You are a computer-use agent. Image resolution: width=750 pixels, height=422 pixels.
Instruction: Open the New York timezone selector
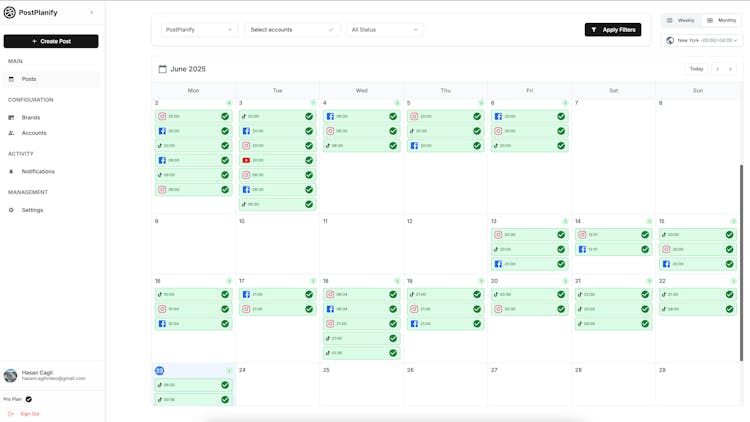click(703, 41)
